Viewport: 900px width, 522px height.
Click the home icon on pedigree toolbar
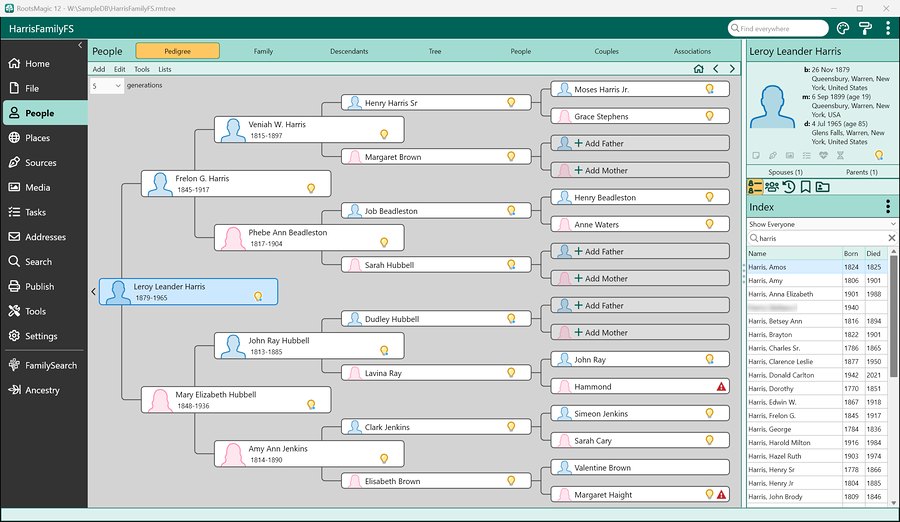coord(699,68)
